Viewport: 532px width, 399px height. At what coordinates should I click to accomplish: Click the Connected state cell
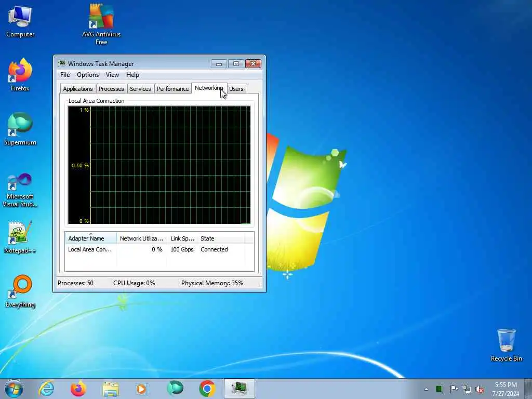[214, 249]
